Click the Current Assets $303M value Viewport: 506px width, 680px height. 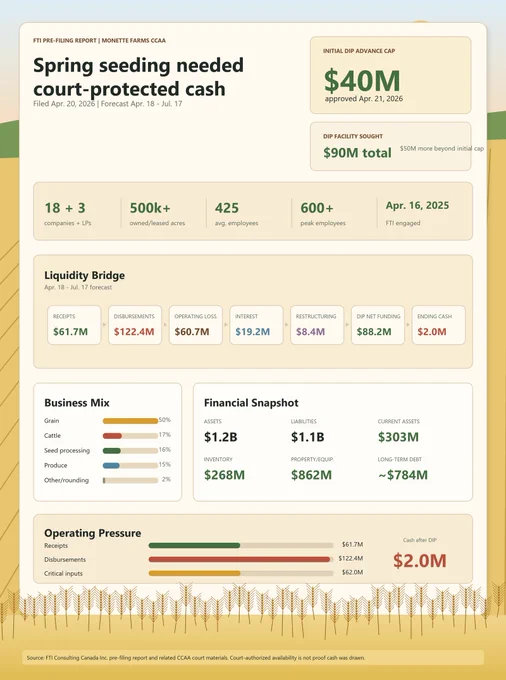tap(398, 437)
